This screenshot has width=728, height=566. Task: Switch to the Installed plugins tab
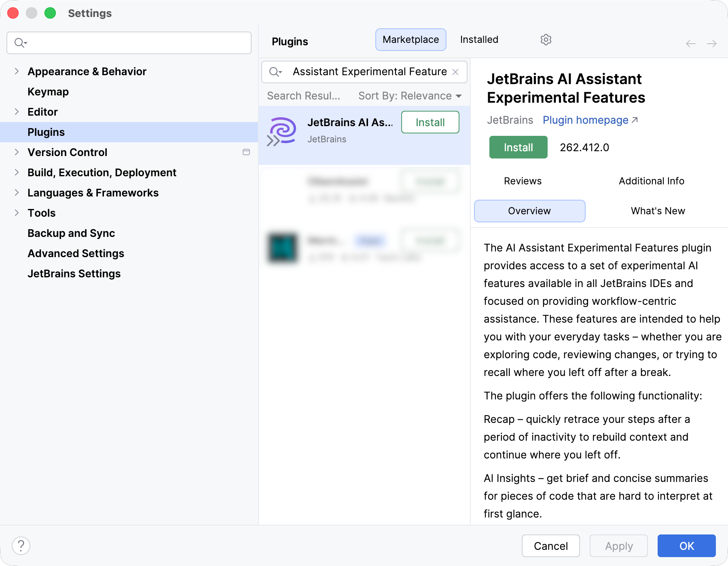478,39
